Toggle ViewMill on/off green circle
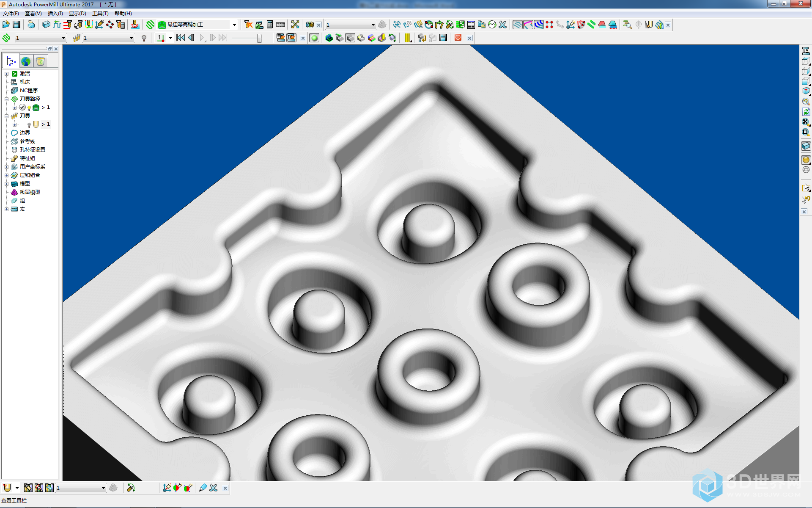 [314, 38]
